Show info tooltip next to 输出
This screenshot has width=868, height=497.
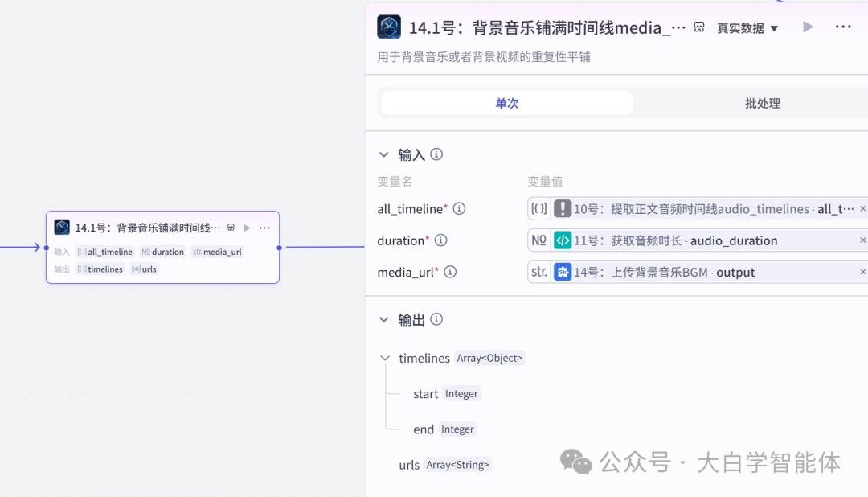436,320
